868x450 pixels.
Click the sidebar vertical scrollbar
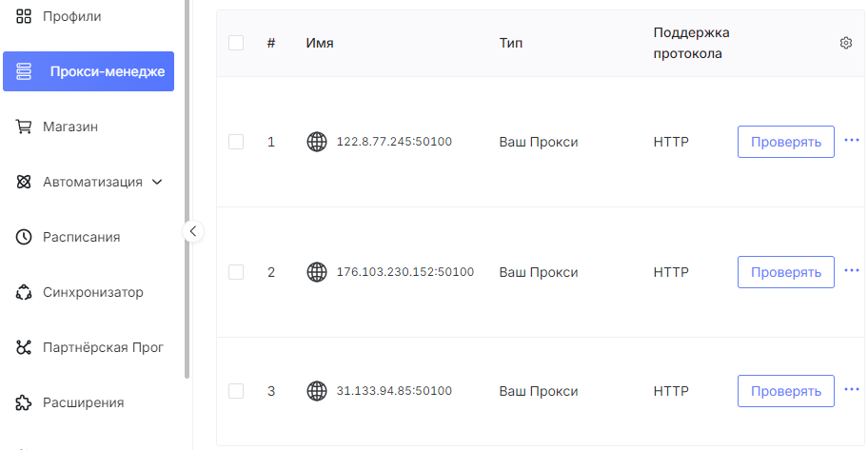coord(187,188)
